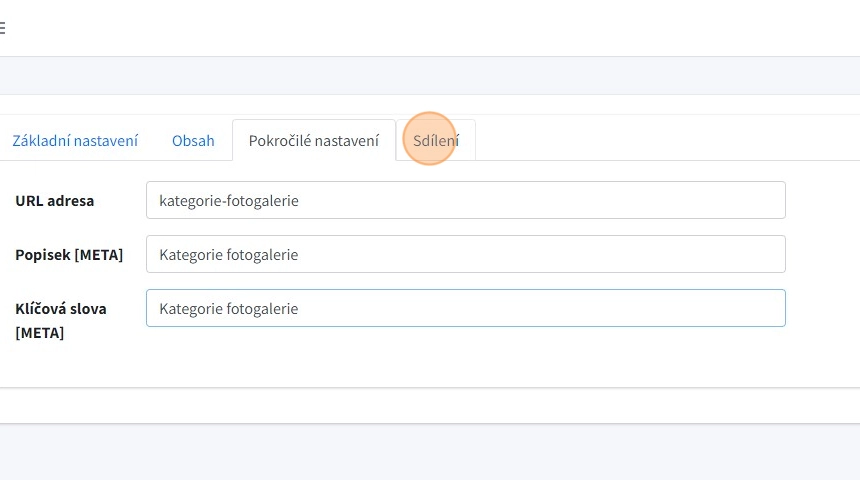860x480 pixels.
Task: Click blank tab strip area right of Sdílení
Action: click(x=660, y=140)
